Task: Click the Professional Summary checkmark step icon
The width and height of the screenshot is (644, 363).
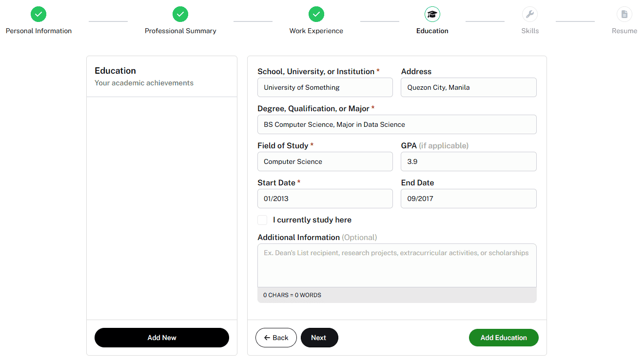Action: click(x=180, y=14)
